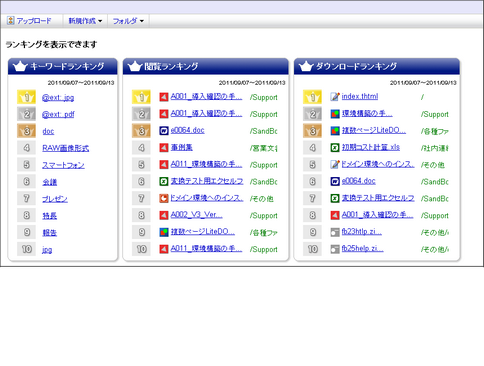Screen dimensions: 484x366
Task: Click bronze rank 3 badge in keyword ranking
Action: pyautogui.click(x=26, y=131)
